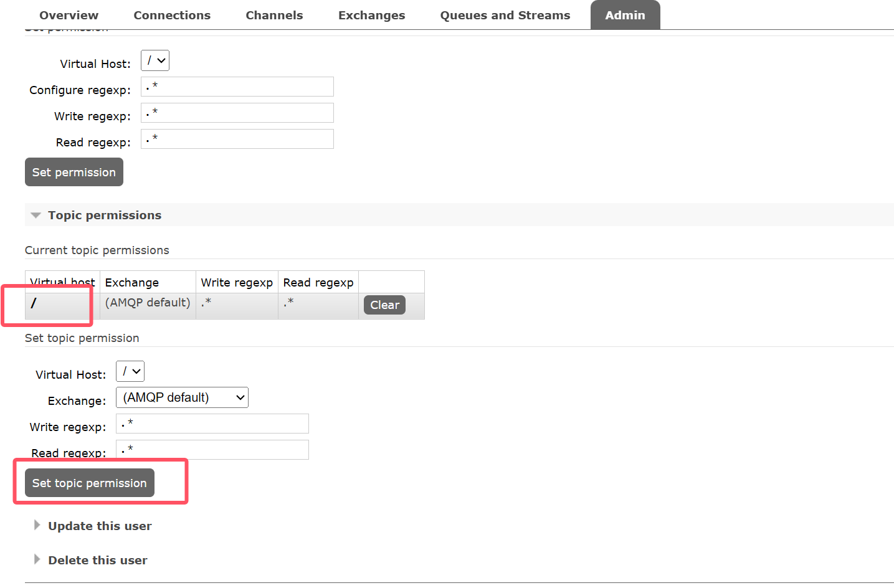Expand the Update this user section
Screen dimensions: 894x588
[x=100, y=526]
